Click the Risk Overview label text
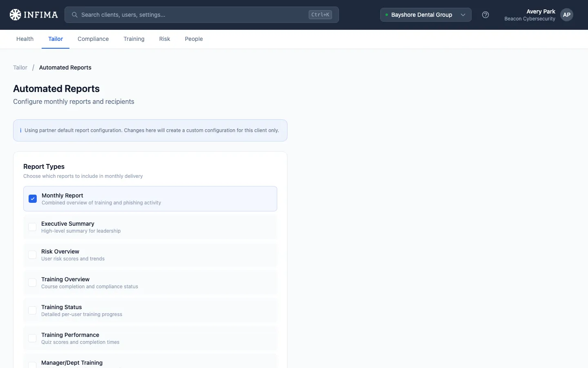The height and width of the screenshot is (368, 588). tap(60, 251)
